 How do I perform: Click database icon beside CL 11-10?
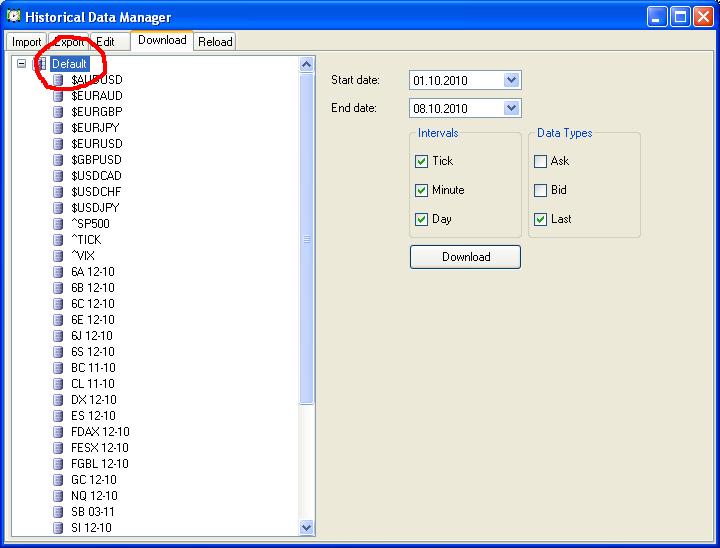58,384
